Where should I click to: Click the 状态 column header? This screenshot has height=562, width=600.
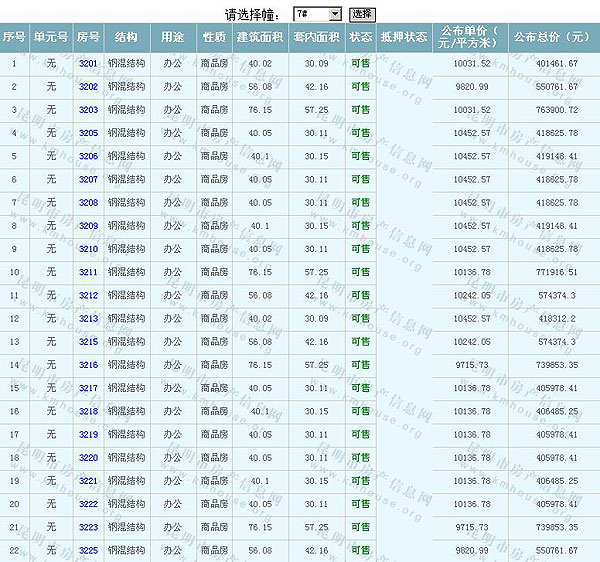click(x=360, y=37)
